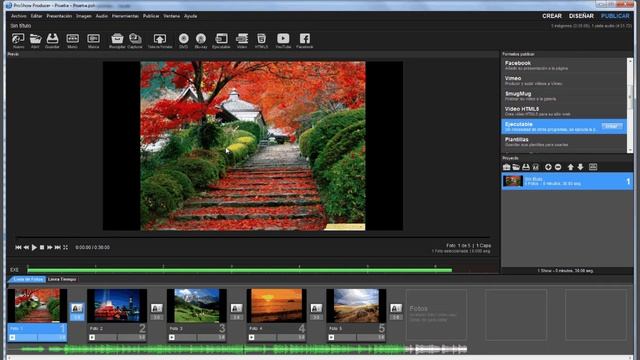This screenshot has width=640, height=360.
Task: Select Facebook in publish formats list
Action: (x=564, y=65)
